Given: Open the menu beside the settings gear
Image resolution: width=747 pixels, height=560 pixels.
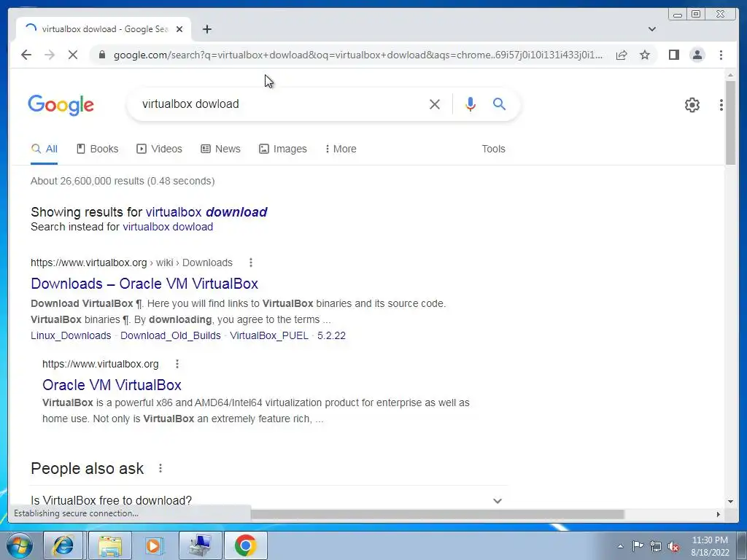Looking at the screenshot, I should click(x=721, y=105).
